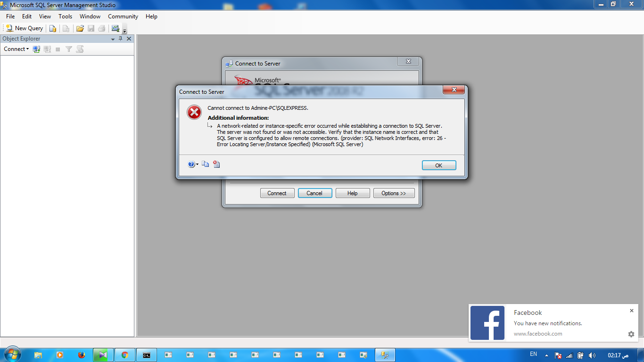Viewport: 644px width, 362px height.
Task: Copy error message text icon
Action: tap(206, 164)
